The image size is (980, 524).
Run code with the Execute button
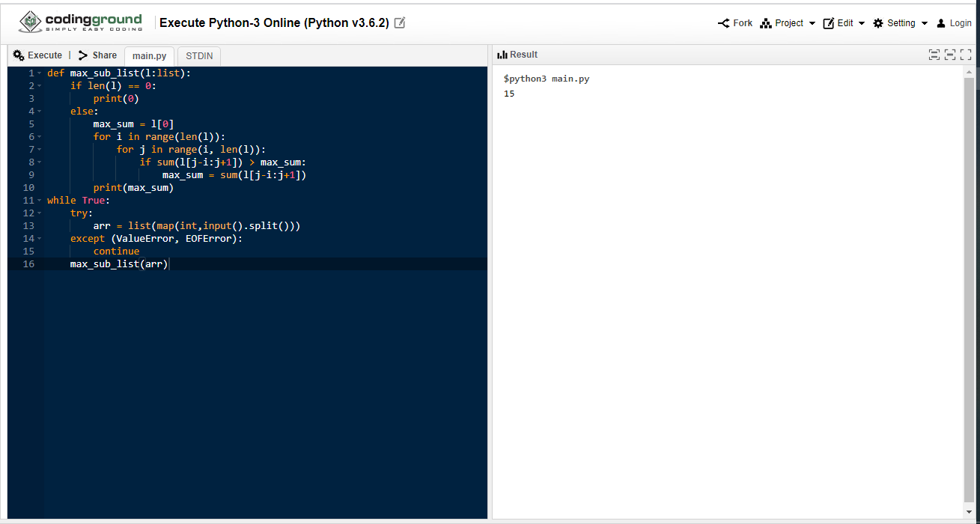tap(38, 55)
